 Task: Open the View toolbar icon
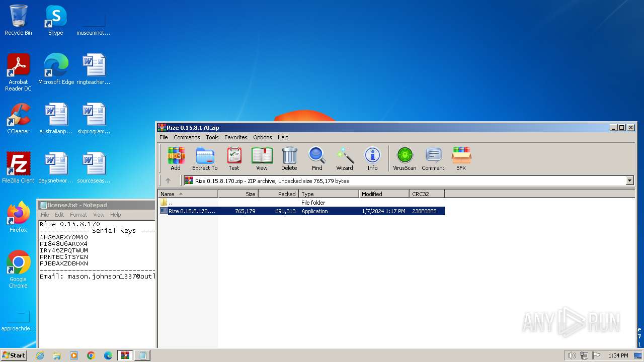262,159
